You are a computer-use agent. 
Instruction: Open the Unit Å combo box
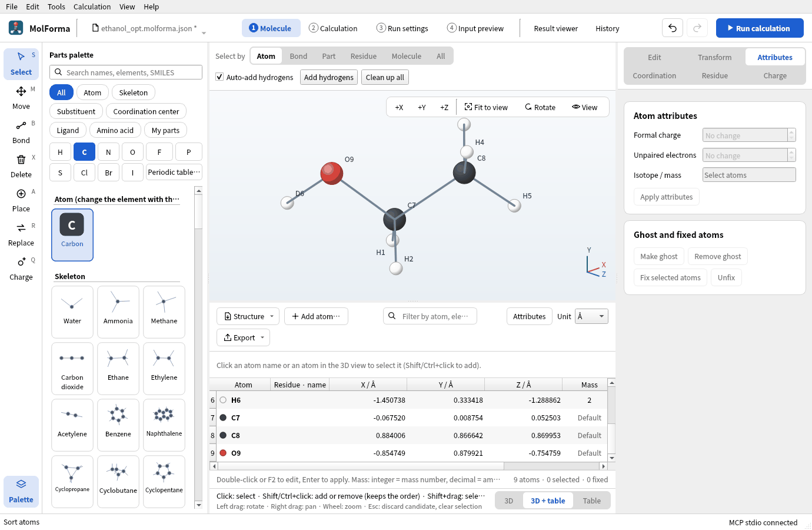591,316
